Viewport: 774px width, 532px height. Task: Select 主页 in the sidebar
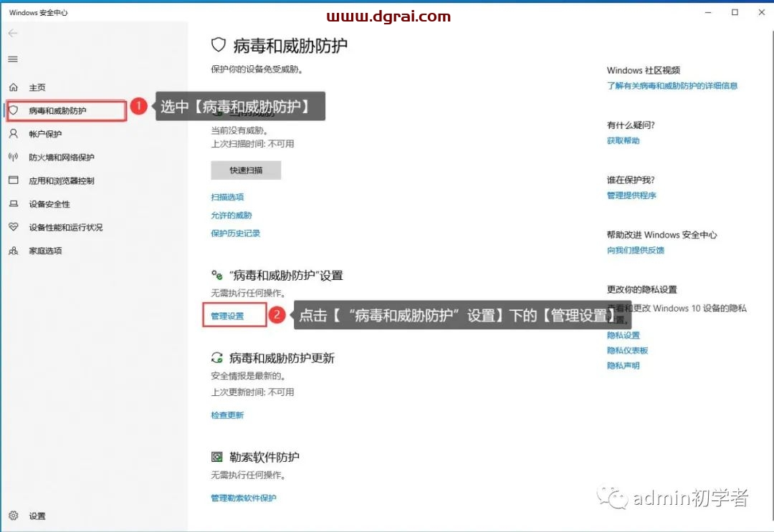click(37, 87)
